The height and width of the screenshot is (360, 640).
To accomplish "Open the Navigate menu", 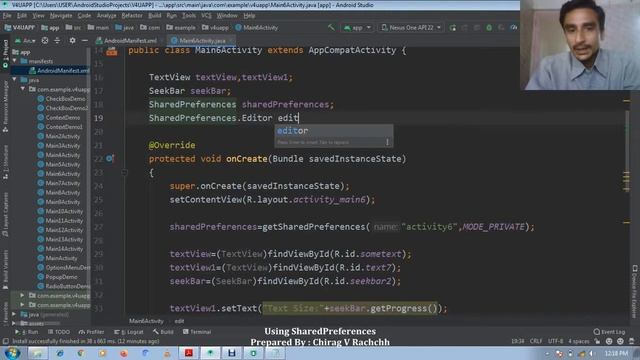I will (61, 16).
